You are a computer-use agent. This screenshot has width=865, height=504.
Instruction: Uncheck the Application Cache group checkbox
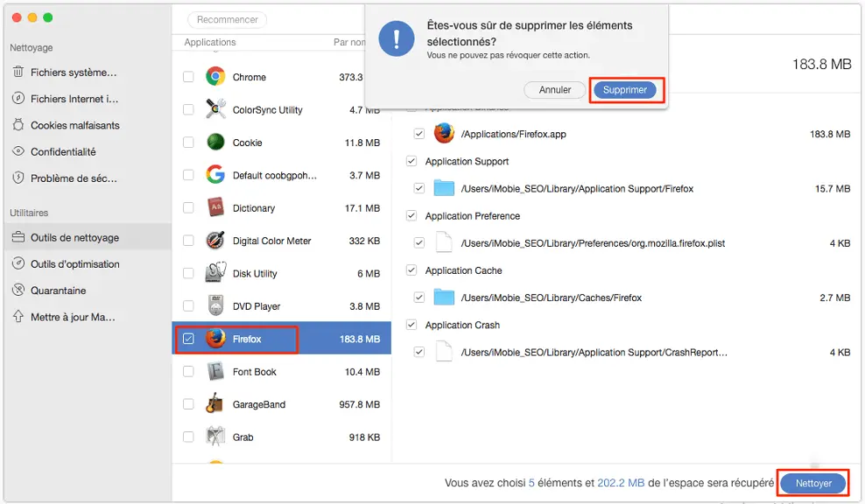tap(411, 270)
